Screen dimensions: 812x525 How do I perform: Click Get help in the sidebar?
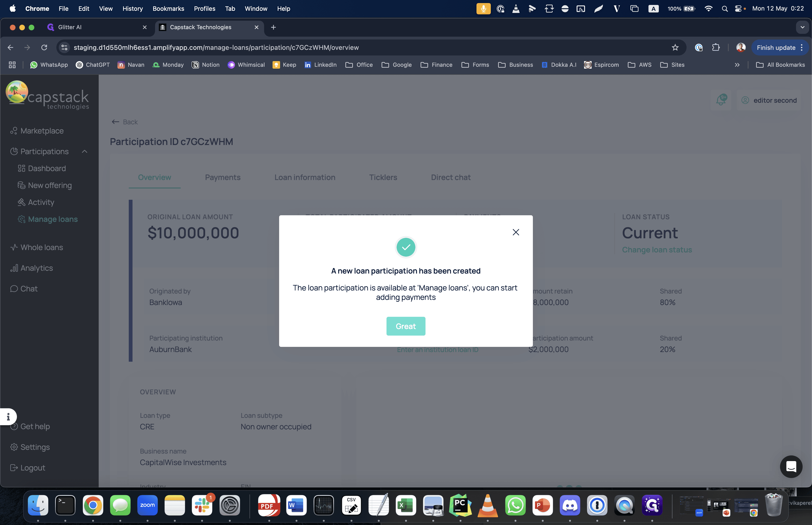tap(30, 427)
